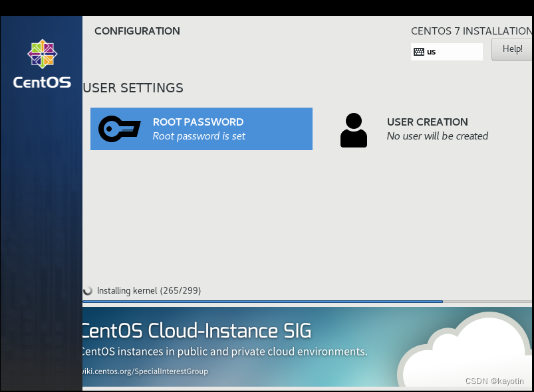Click the 'Installing kernel (265/299)' status text
Screen dimensions: 534x392
coord(149,290)
